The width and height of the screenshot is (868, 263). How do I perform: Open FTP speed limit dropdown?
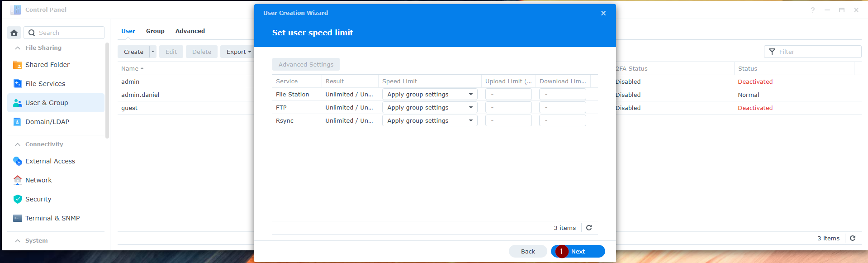(429, 107)
